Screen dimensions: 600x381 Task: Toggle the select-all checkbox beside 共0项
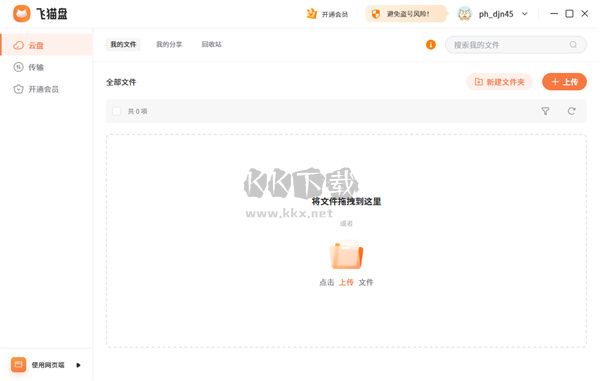(x=116, y=111)
